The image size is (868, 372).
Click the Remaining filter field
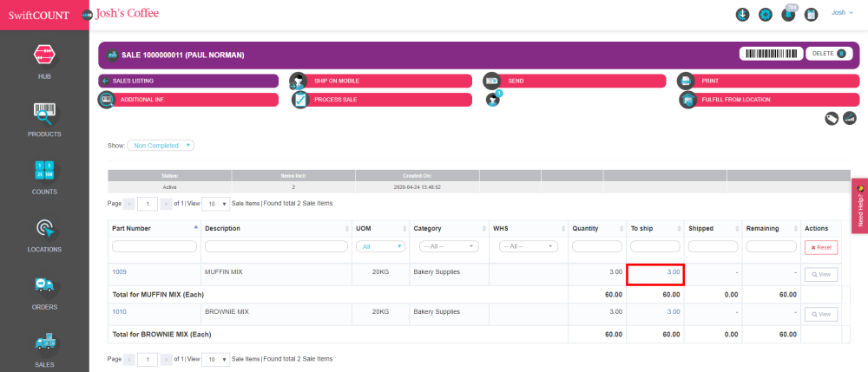tap(771, 246)
